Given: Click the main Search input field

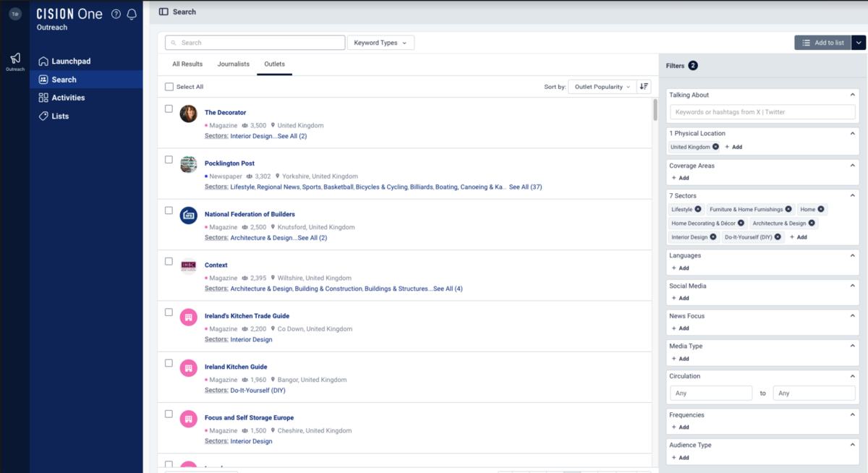Looking at the screenshot, I should point(255,43).
